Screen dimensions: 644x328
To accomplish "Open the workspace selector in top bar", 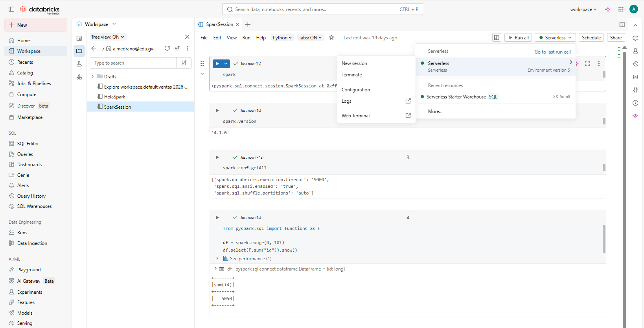I will tap(583, 9).
